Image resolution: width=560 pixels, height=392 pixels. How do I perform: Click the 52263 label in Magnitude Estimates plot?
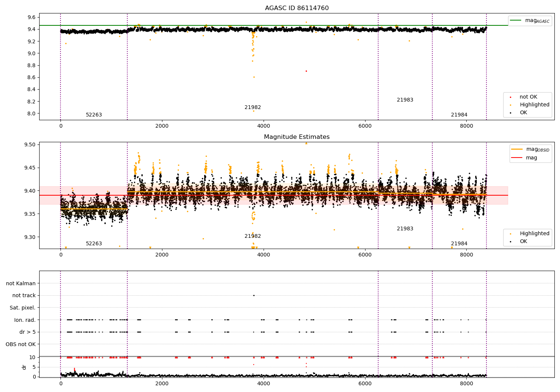[94, 244]
